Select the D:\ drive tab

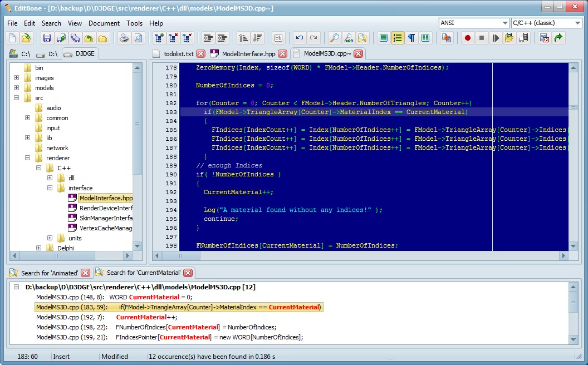click(47, 54)
